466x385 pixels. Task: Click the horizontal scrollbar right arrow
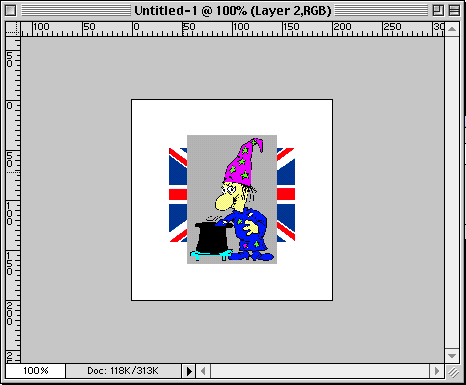[x=437, y=371]
